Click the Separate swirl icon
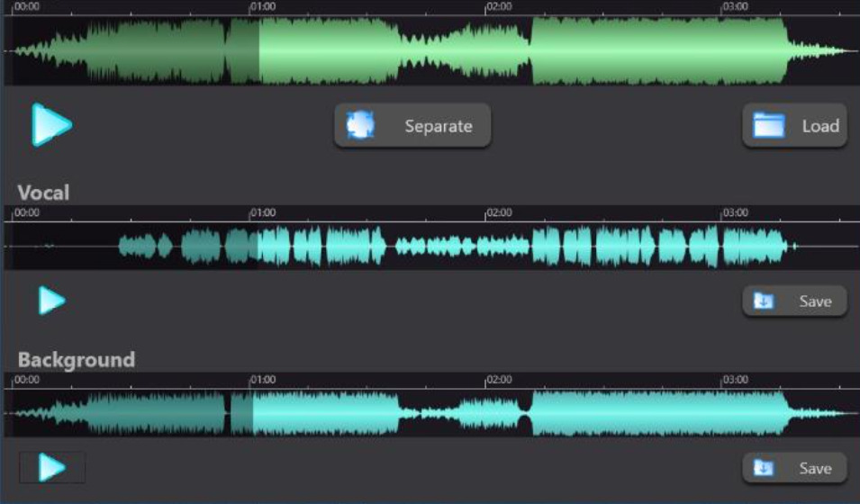 coord(361,125)
